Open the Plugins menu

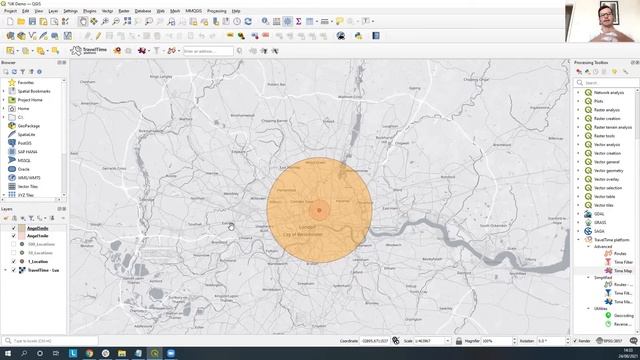[x=89, y=11]
